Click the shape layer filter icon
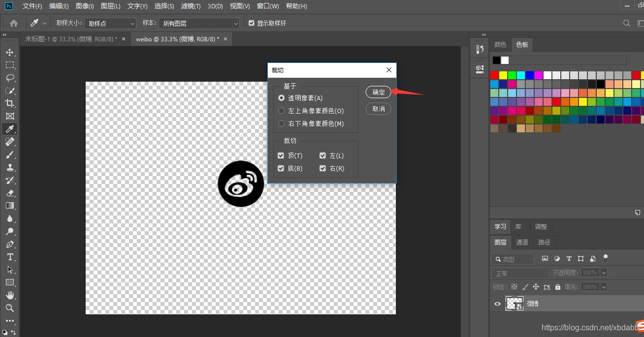 coord(581,258)
